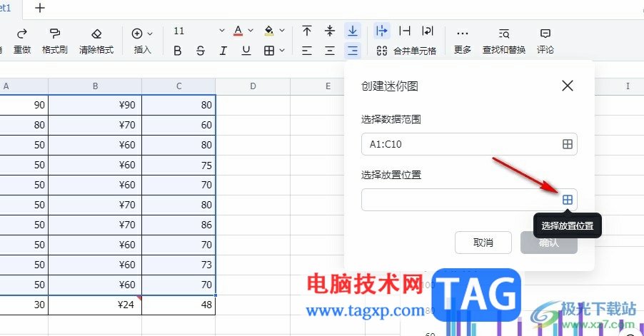The image size is (644, 336).
Task: Expand the fill color dropdown arrow
Action: click(282, 31)
